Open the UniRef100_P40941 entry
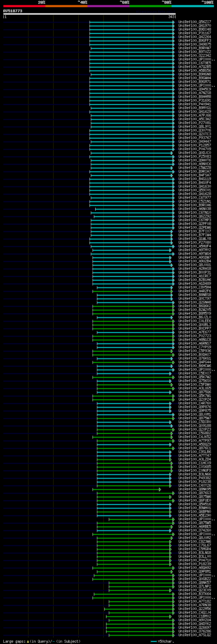 pos(195,104)
